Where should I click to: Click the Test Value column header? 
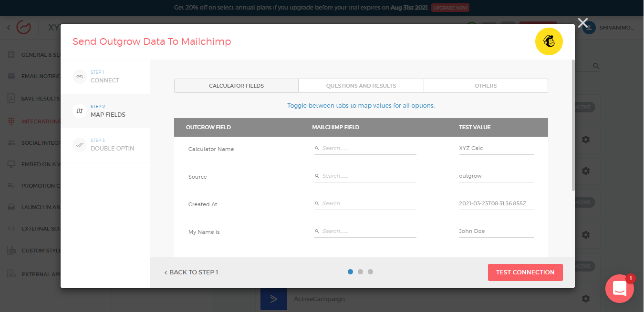pos(475,127)
